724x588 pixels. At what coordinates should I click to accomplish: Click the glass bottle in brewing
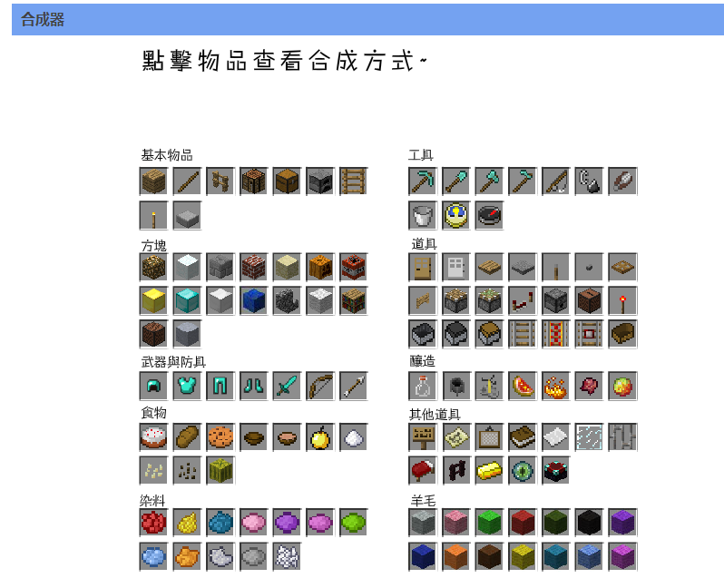click(x=423, y=386)
